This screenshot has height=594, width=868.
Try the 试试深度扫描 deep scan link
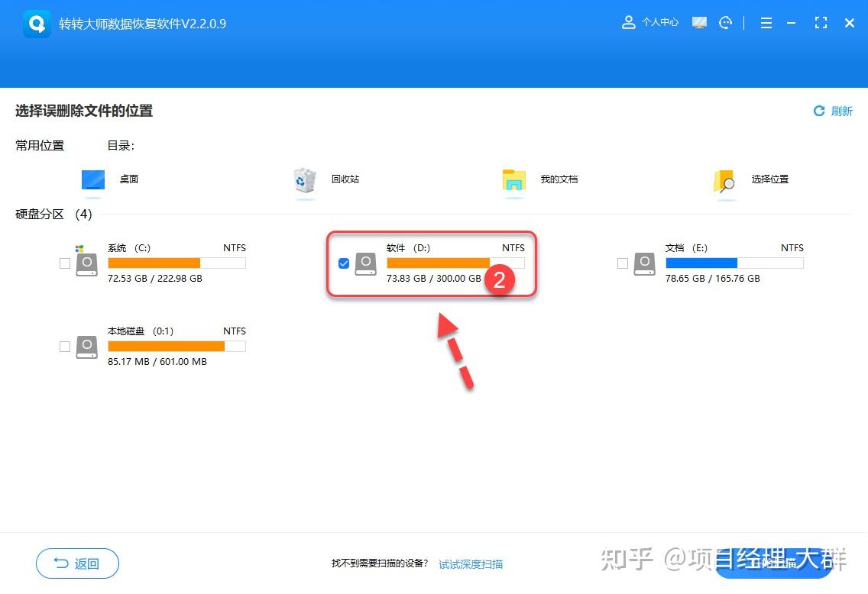[x=470, y=564]
